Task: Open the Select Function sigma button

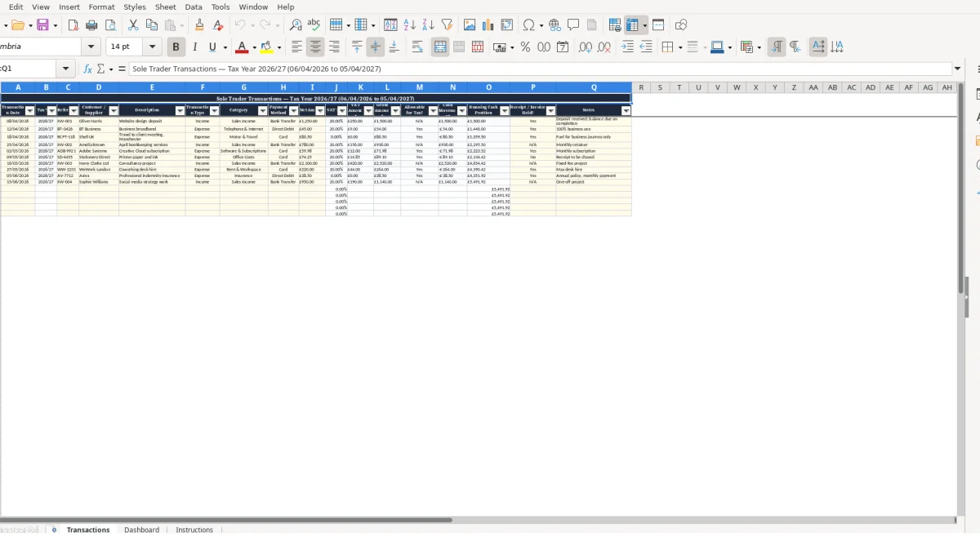Action: click(x=100, y=69)
